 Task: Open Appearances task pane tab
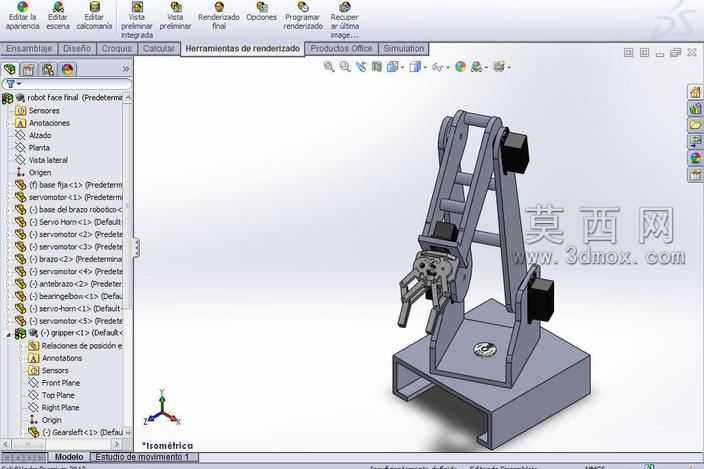(695, 158)
